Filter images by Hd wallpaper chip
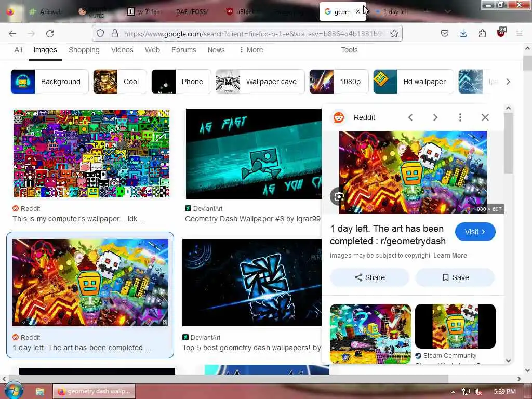This screenshot has width=532, height=399. pyautogui.click(x=413, y=82)
